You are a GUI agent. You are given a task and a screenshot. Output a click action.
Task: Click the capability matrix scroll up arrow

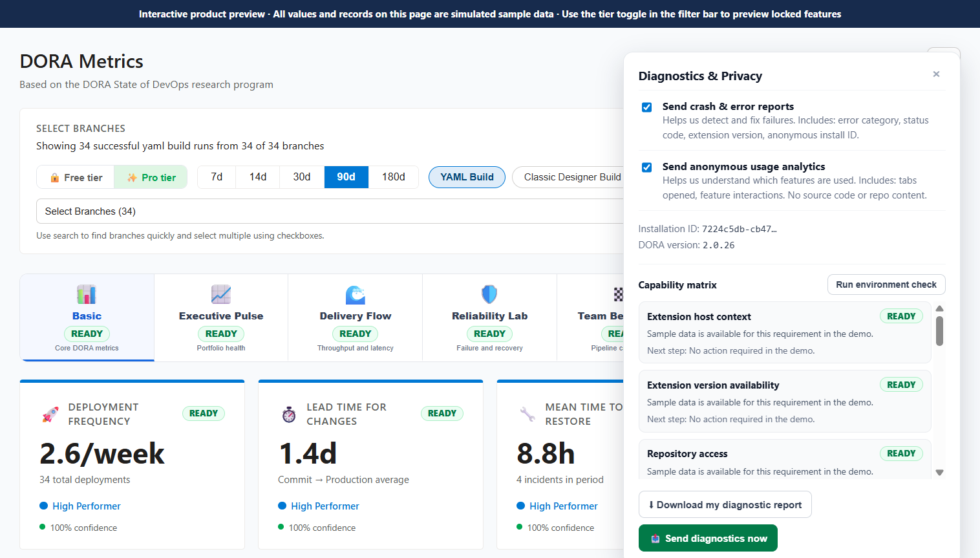click(x=939, y=308)
